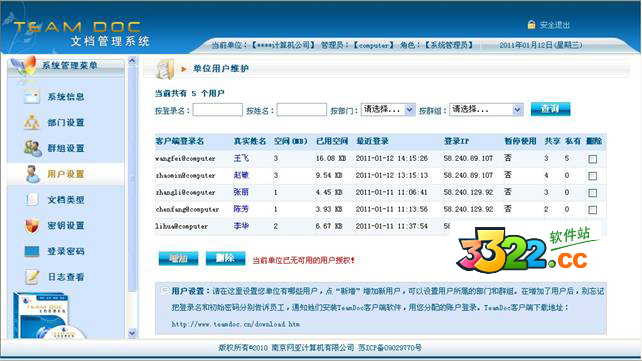Click the 登录密码 monitor icon
This screenshot has width=642, height=361.
(32, 251)
